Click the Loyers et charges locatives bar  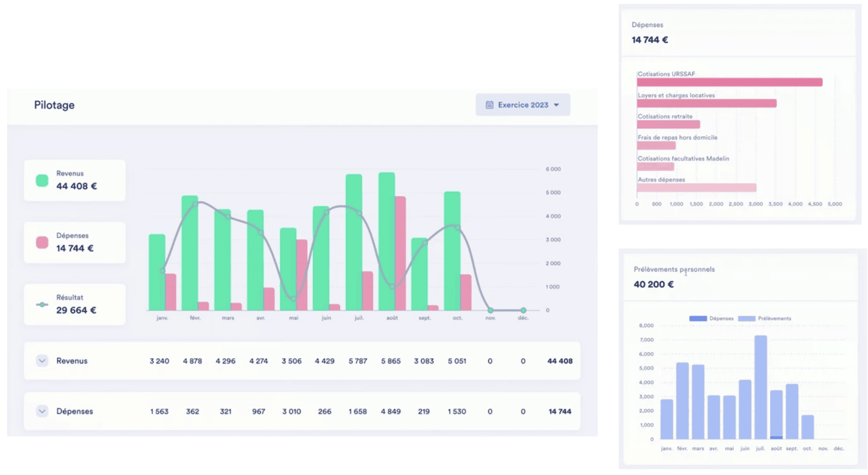pos(707,103)
